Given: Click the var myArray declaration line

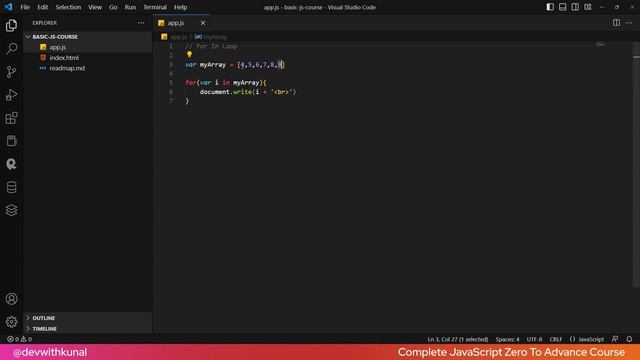Looking at the screenshot, I should tap(235, 64).
